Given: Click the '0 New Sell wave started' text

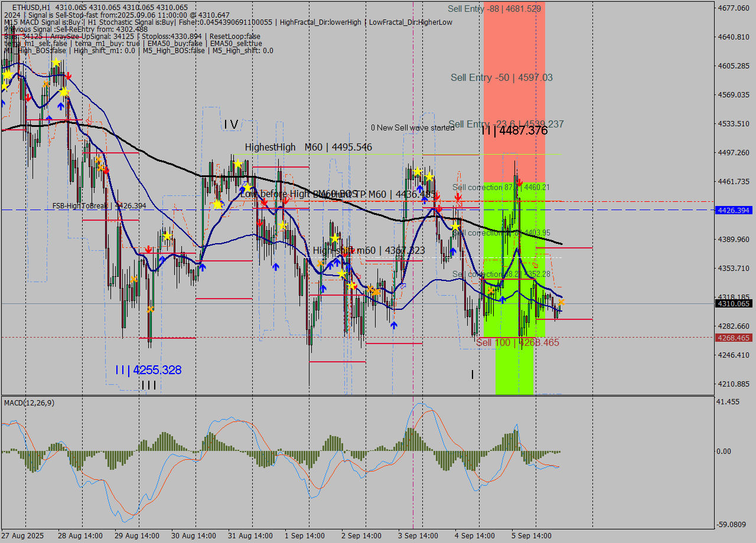Looking at the screenshot, I should 412,128.
